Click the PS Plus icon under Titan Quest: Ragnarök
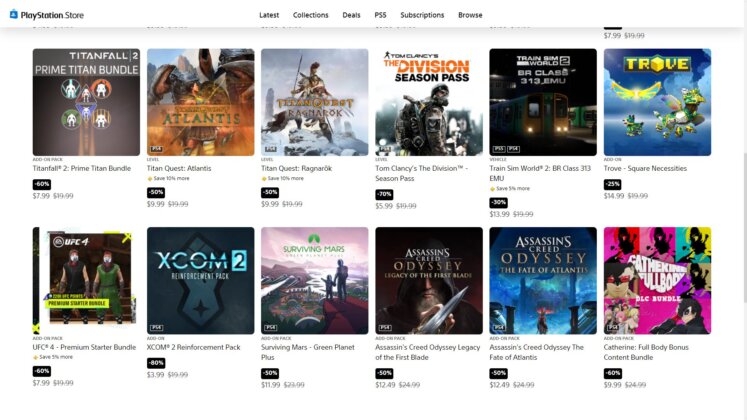This screenshot has width=747, height=420. (263, 179)
